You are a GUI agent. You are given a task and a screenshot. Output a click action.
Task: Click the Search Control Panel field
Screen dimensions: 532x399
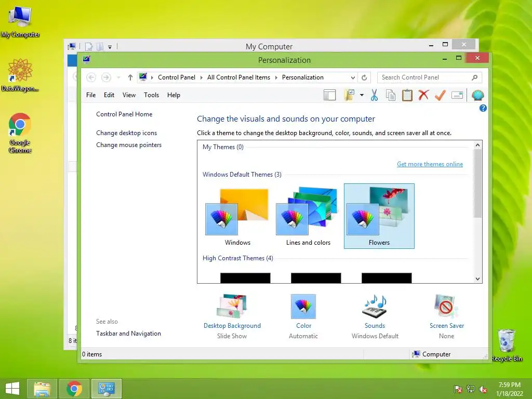pos(429,78)
